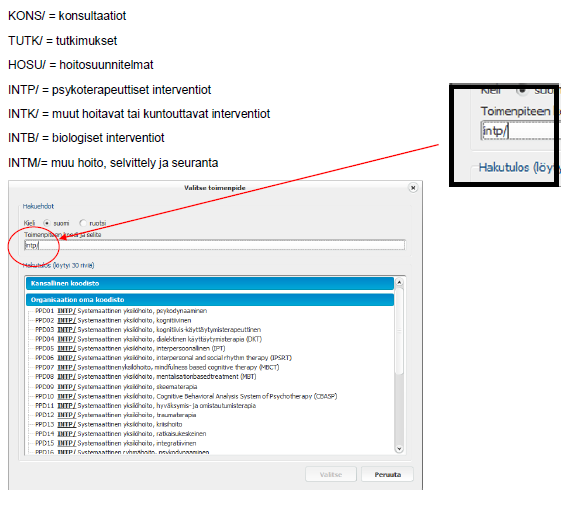Click the text 'INTB/ = biologiset interventiot'
Image resolution: width=568 pixels, height=515 pixels.
pos(86,138)
